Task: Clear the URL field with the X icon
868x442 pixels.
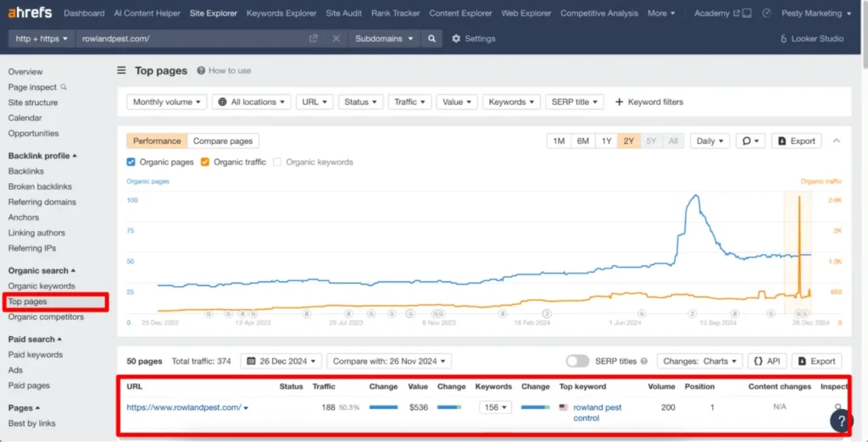Action: [336, 39]
